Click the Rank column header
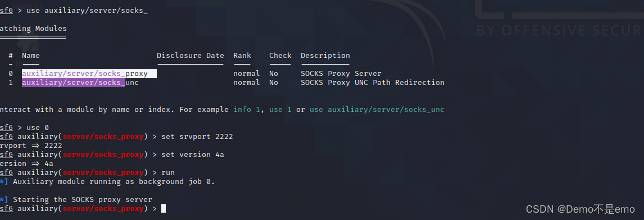The image size is (644, 220). [242, 56]
